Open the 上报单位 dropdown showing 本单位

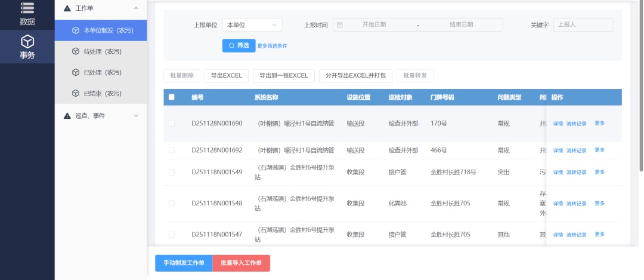[252, 24]
